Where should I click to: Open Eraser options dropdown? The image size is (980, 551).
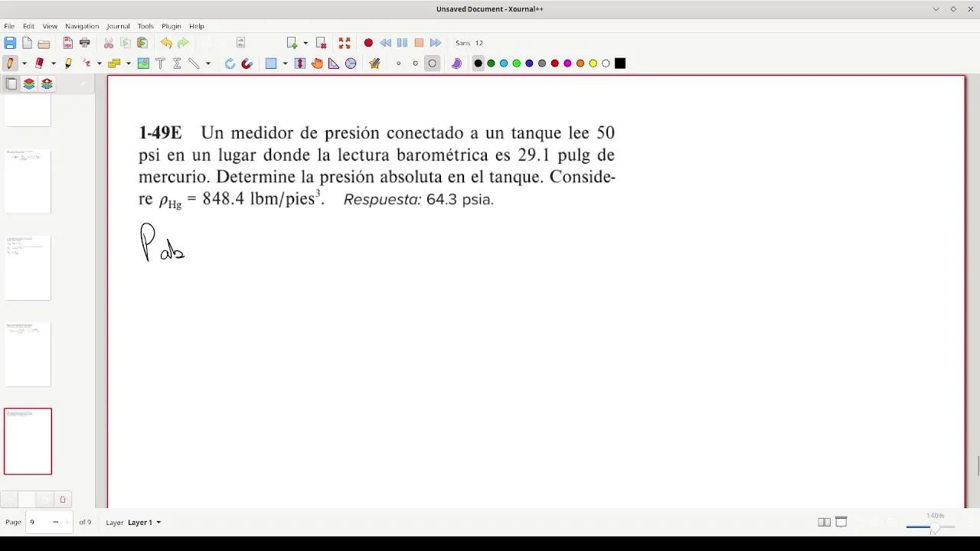(53, 64)
